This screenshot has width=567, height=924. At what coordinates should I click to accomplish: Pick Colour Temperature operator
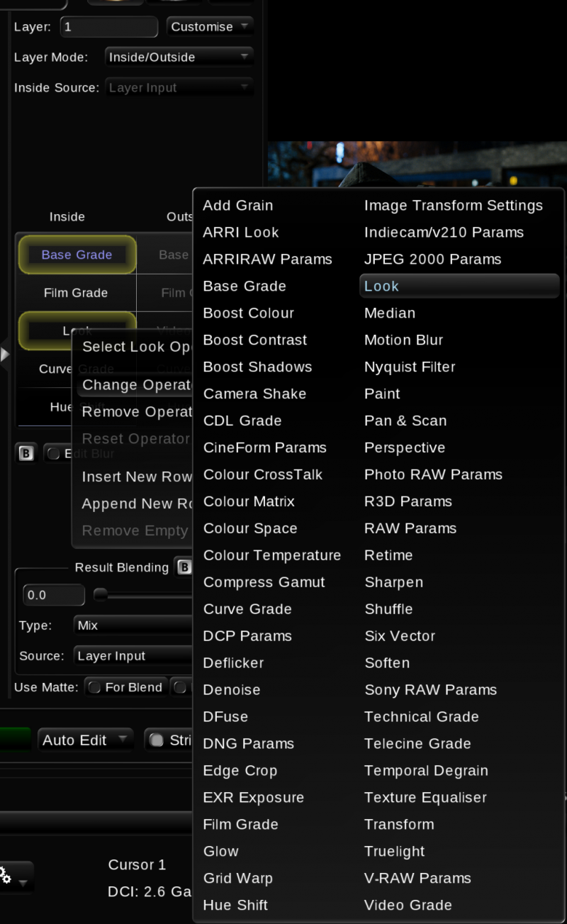click(x=272, y=555)
